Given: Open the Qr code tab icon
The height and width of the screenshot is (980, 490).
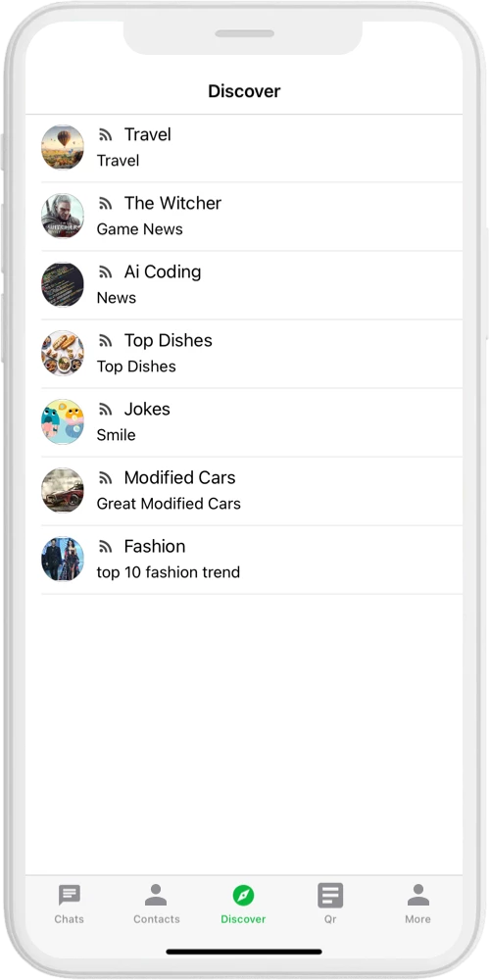Looking at the screenshot, I should point(330,895).
